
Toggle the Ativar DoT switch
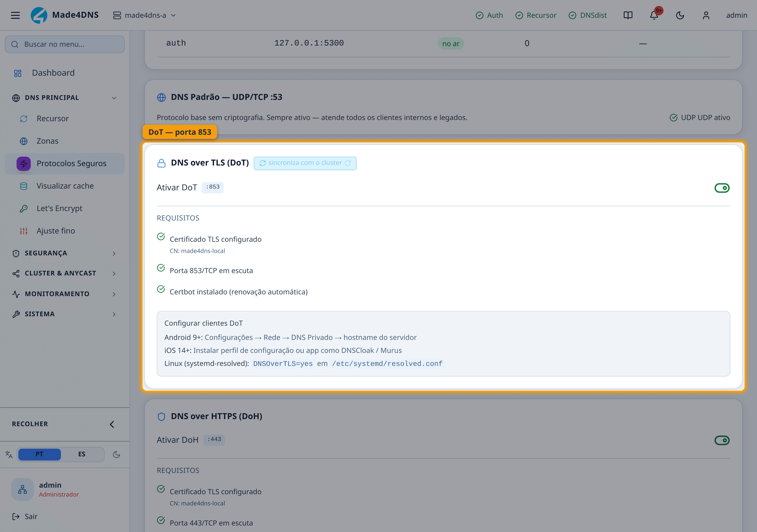(722, 188)
